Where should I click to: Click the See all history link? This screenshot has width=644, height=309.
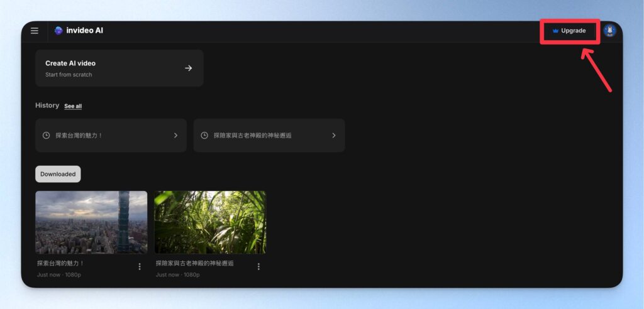coord(73,106)
